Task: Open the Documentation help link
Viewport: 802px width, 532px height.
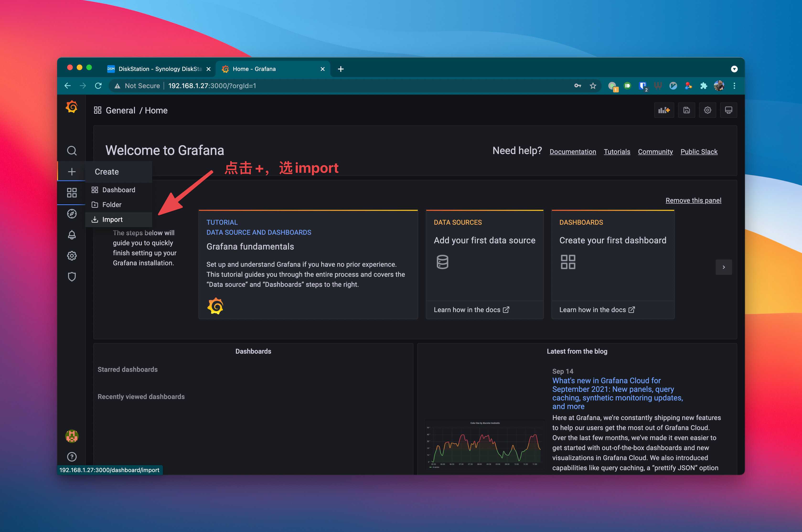Action: pos(573,152)
